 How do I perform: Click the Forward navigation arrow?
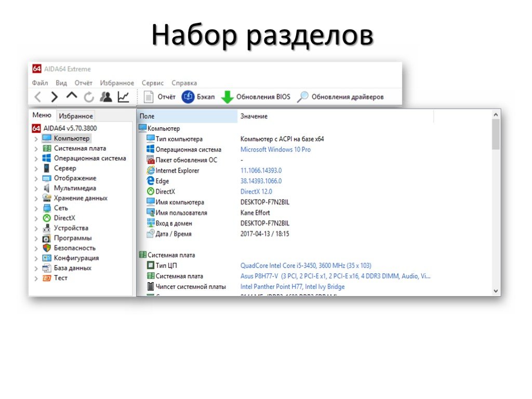coord(54,97)
